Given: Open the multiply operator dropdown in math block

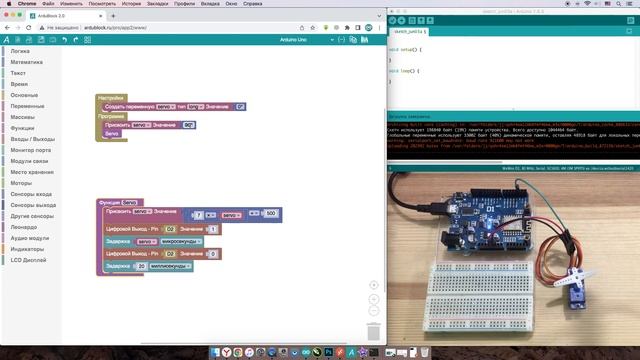Looking at the screenshot, I should [211, 215].
